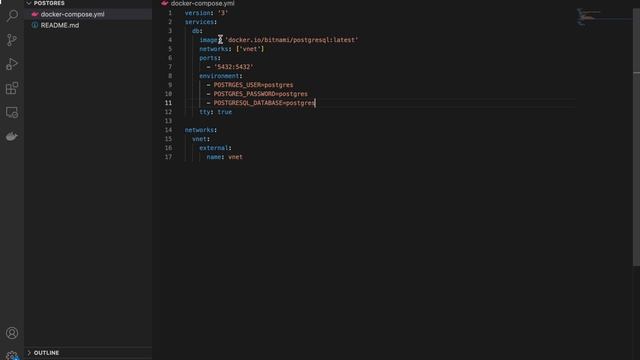Click the '3' version string on line 1
The width and height of the screenshot is (640, 360).
pos(222,13)
